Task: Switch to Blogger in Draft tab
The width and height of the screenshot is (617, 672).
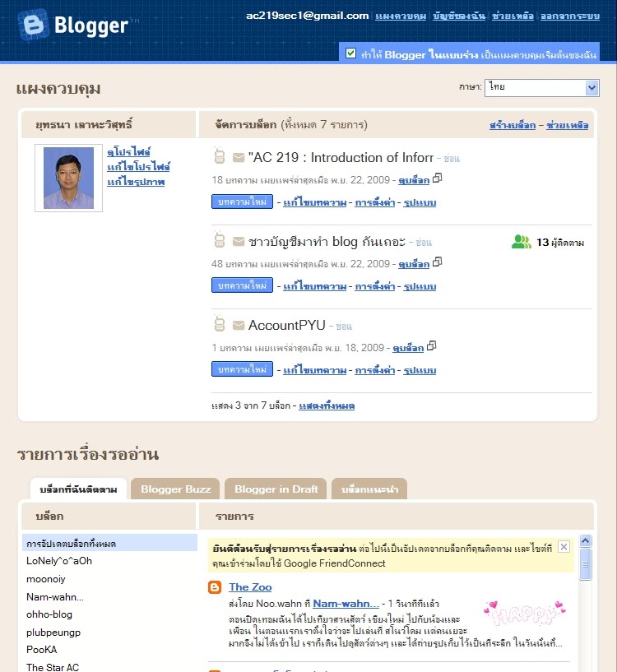Action: click(276, 489)
